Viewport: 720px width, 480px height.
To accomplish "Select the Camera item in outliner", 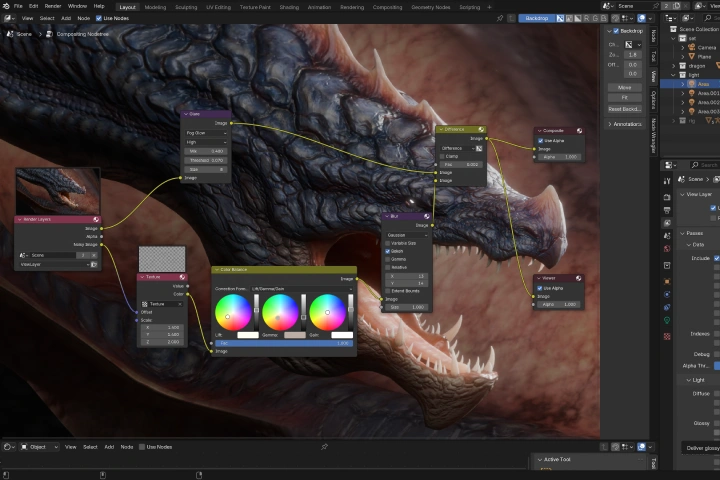I will (x=706, y=47).
